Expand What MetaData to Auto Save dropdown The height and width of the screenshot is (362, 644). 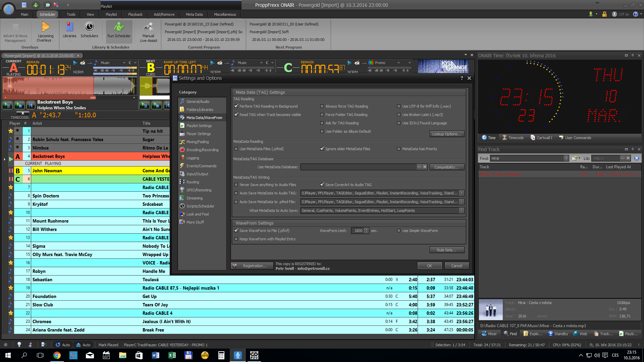462,210
